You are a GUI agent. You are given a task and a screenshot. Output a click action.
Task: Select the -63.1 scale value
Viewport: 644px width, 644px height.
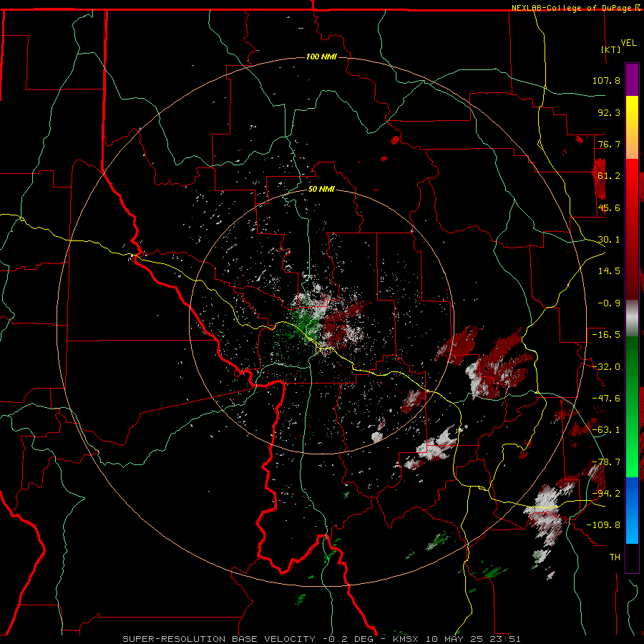coord(606,430)
